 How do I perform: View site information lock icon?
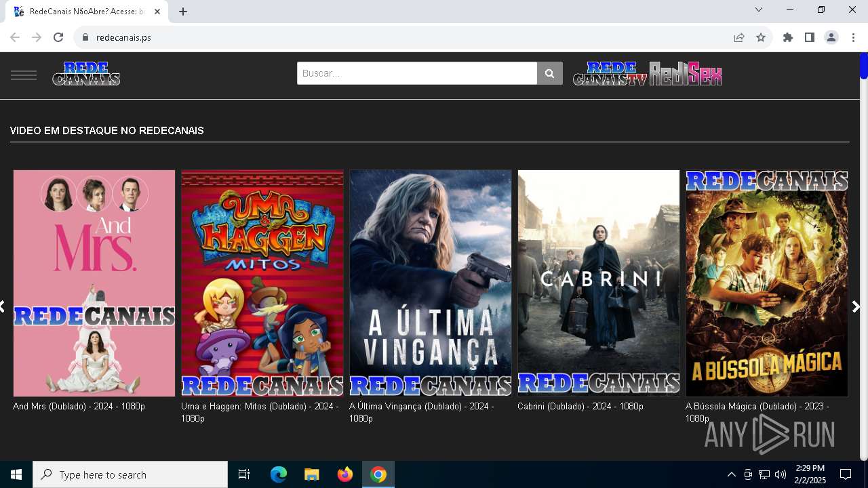(x=85, y=37)
